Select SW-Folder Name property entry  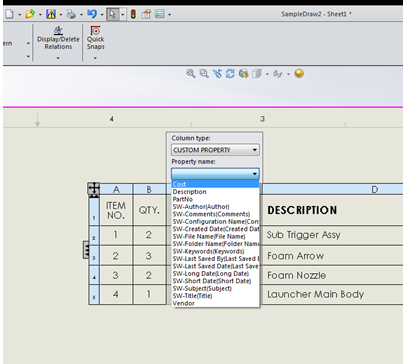pyautogui.click(x=215, y=244)
